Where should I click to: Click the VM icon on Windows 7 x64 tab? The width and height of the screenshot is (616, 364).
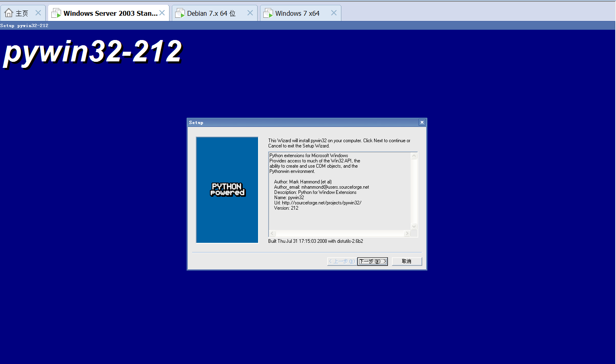(268, 13)
